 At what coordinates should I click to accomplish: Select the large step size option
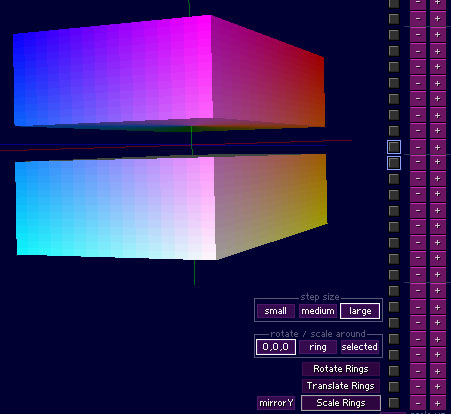coord(360,311)
